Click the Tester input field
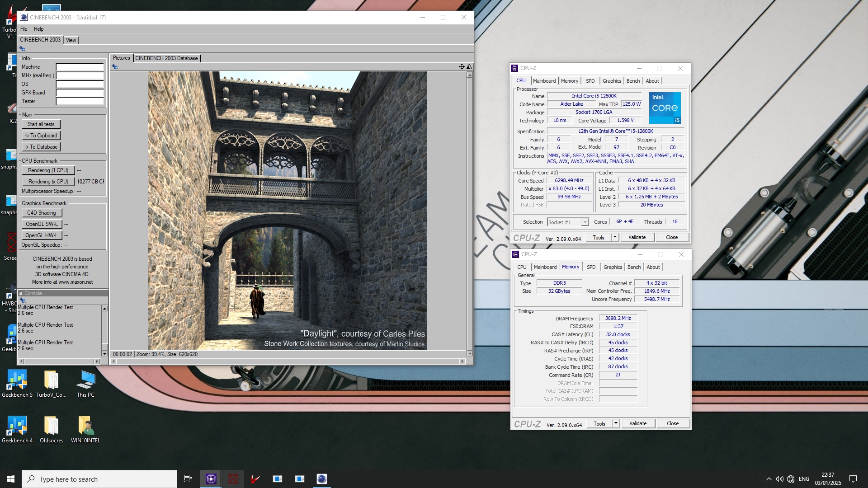The width and height of the screenshot is (868, 488). [x=80, y=101]
